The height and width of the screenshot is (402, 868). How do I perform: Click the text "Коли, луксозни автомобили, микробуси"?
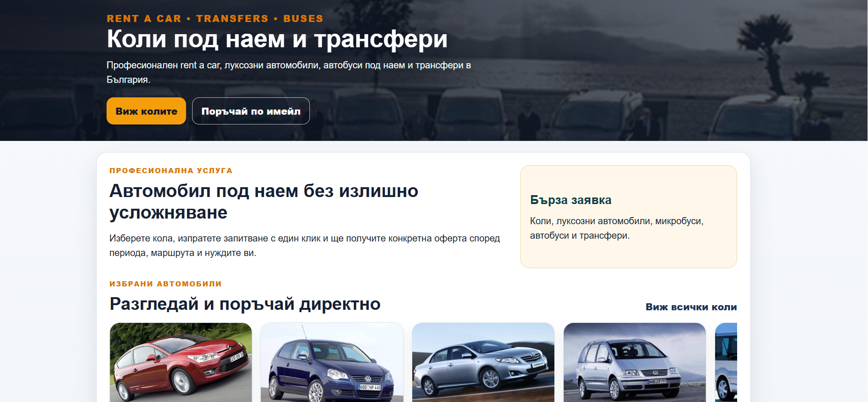tap(616, 221)
